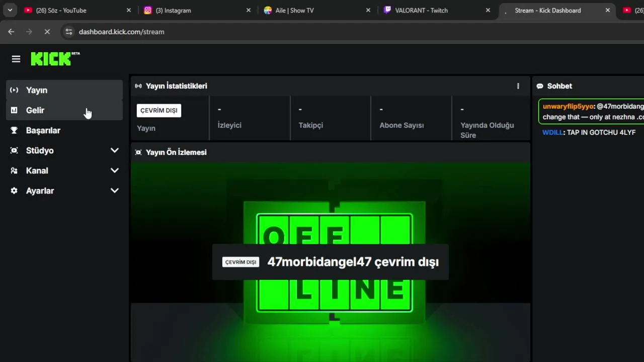This screenshot has height=362, width=644.
Task: Click the browser back arrow
Action: pyautogui.click(x=11, y=32)
